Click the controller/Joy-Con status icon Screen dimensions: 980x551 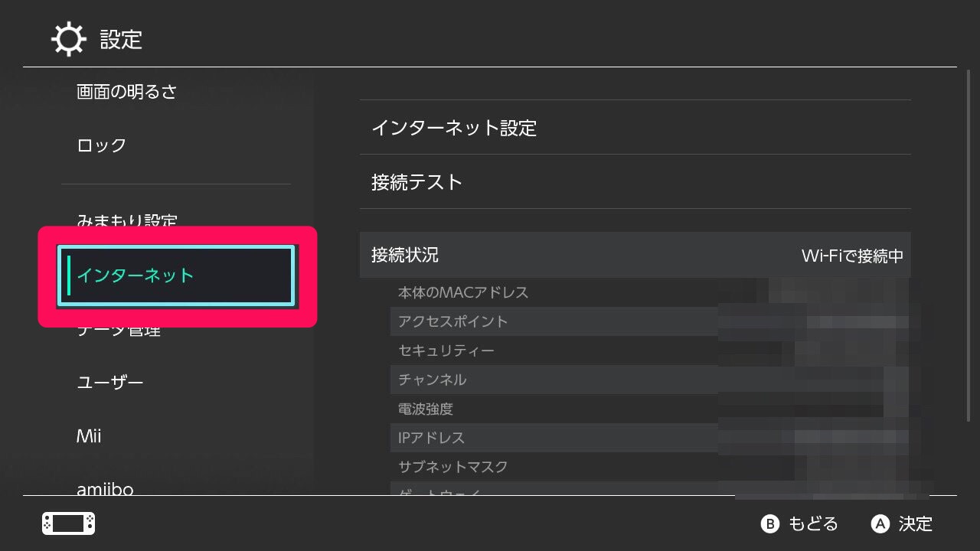pos(68,524)
